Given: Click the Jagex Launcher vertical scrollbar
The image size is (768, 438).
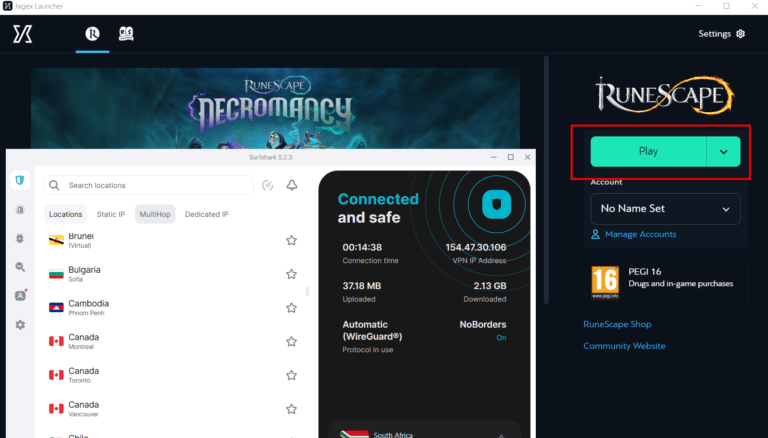Looking at the screenshot, I should point(546,180).
